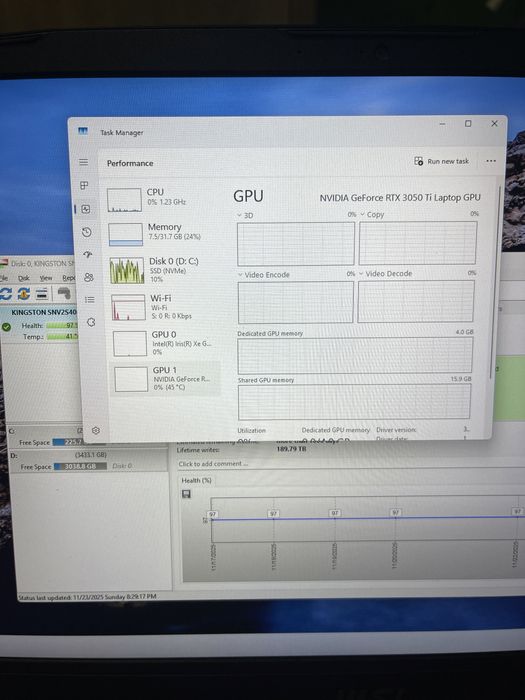Click the 'NVIDIA GeForce RTX 3050 Ti Laptop GPU' title
The image size is (525, 700).
(400, 198)
